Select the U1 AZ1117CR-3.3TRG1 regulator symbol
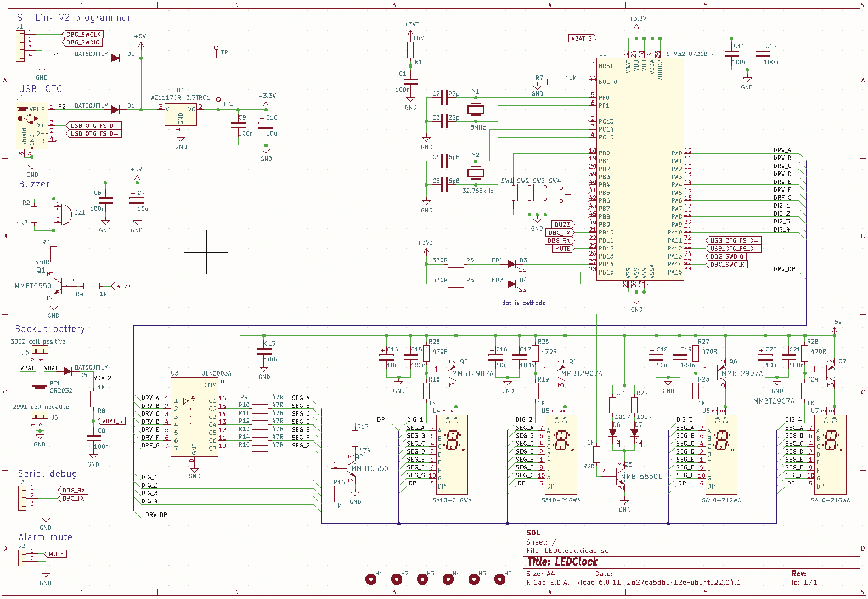The height and width of the screenshot is (599, 868). point(181,115)
